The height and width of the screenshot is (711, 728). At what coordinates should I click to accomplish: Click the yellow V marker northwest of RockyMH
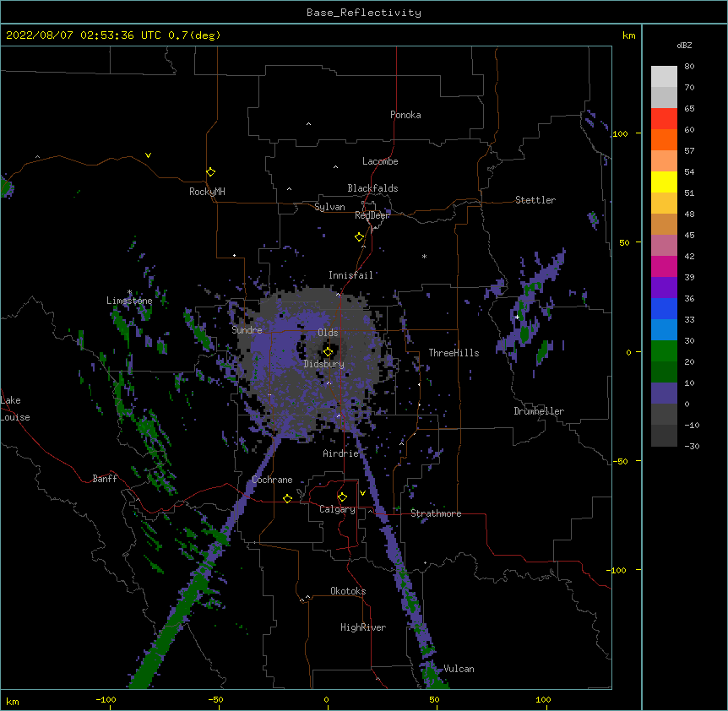[148, 155]
